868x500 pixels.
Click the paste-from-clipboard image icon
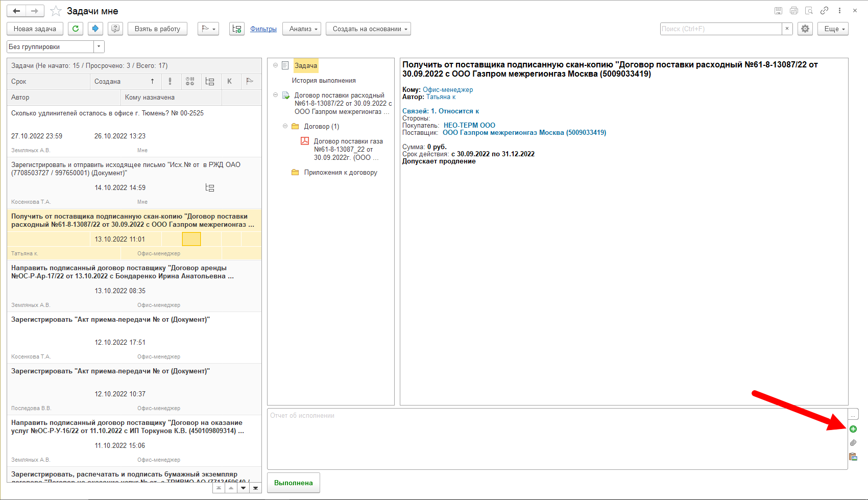point(853,457)
